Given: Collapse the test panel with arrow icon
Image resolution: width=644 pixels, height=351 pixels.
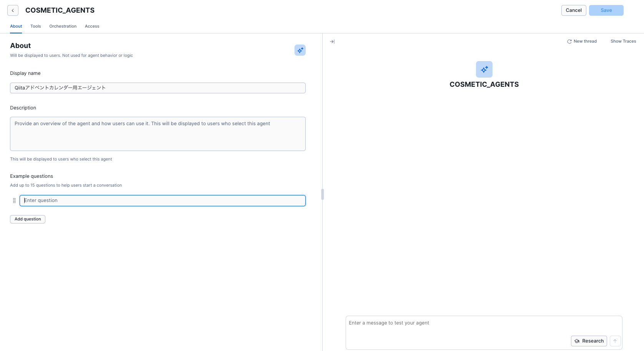Looking at the screenshot, I should [332, 41].
